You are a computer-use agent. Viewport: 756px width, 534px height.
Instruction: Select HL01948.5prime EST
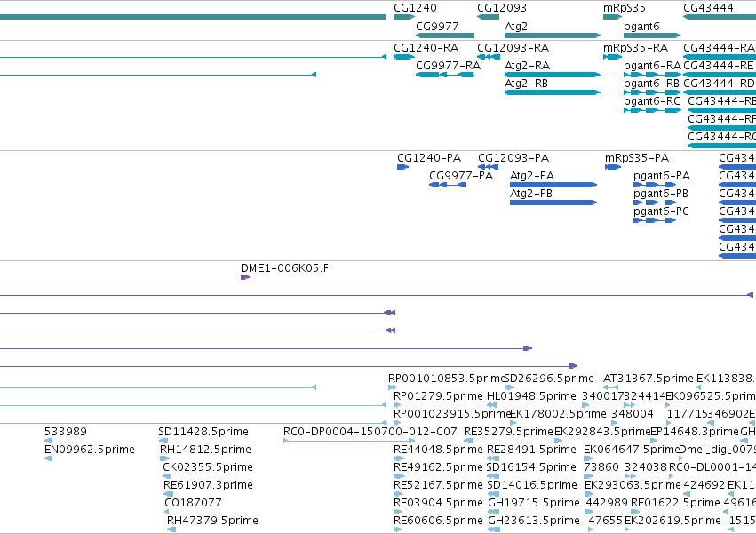click(x=492, y=405)
